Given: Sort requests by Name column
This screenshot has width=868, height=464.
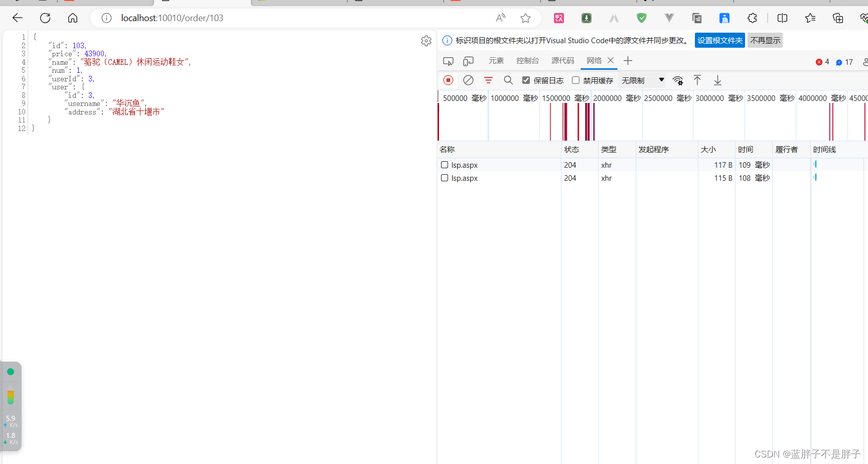Looking at the screenshot, I should pos(499,150).
